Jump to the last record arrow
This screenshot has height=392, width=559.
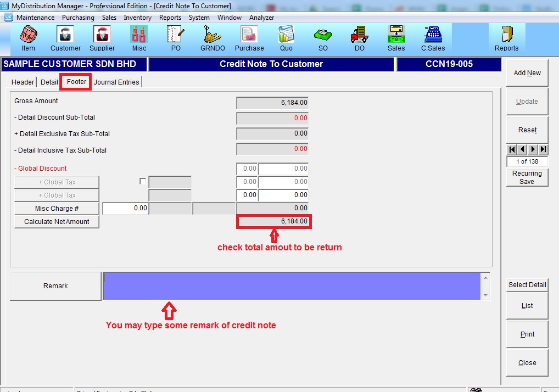click(x=543, y=149)
